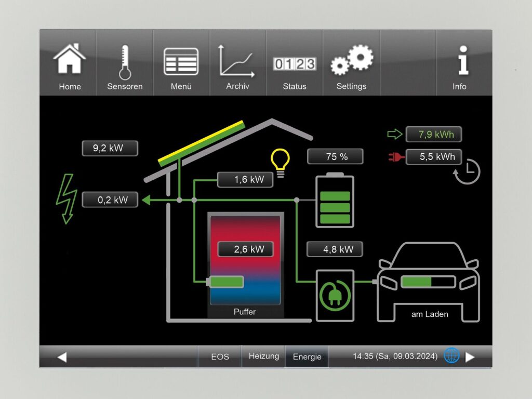
Task: Click the 2,6 kW Puffer value
Action: (245, 249)
